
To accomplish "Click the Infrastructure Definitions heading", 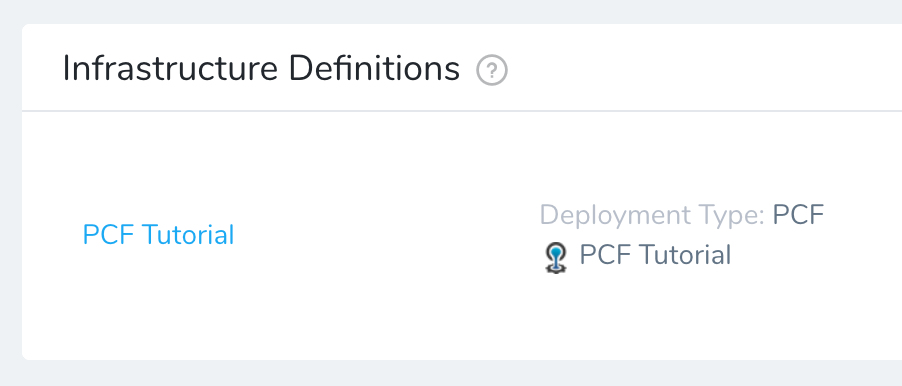I will coord(261,68).
